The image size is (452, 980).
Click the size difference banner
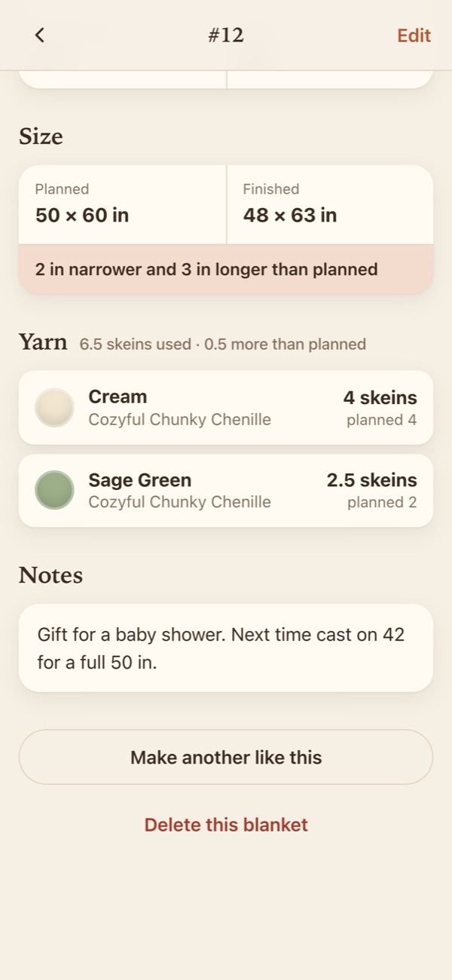pos(226,269)
